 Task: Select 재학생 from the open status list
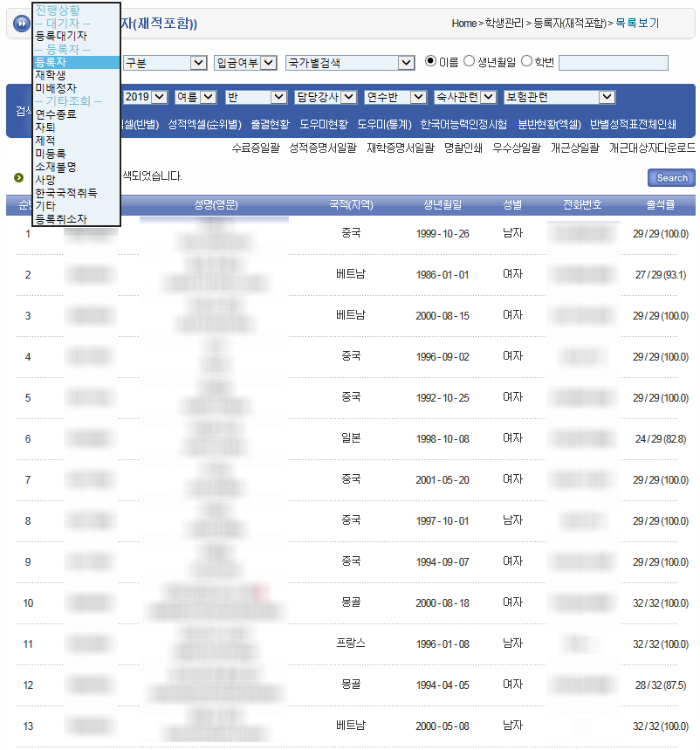point(51,76)
